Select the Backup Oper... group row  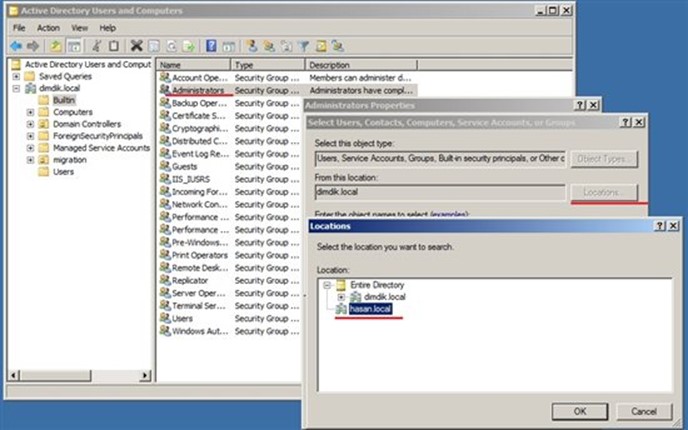click(230, 103)
